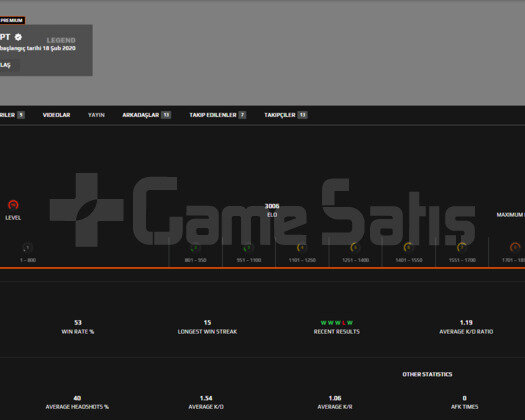
Task: Select the level 1 icon above 1-800
Action: [27, 248]
